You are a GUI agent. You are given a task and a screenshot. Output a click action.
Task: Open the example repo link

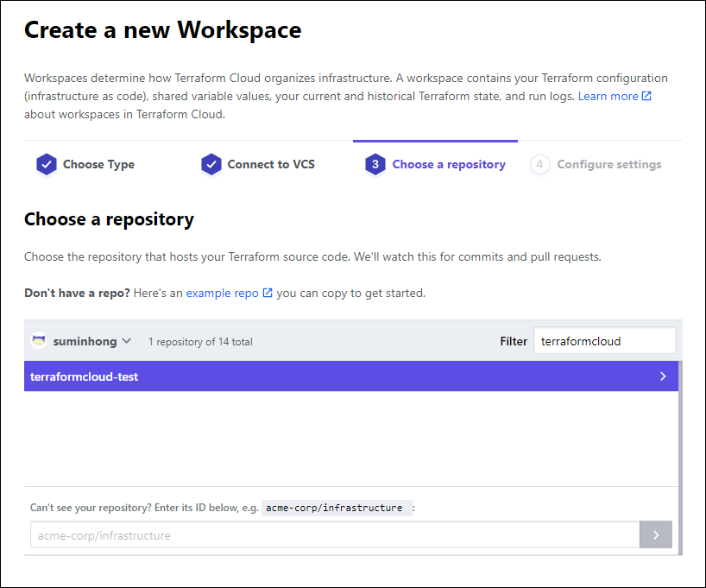tap(223, 293)
